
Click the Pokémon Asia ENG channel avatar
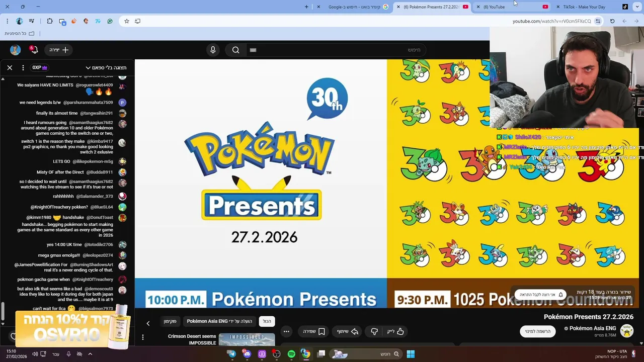point(626,331)
